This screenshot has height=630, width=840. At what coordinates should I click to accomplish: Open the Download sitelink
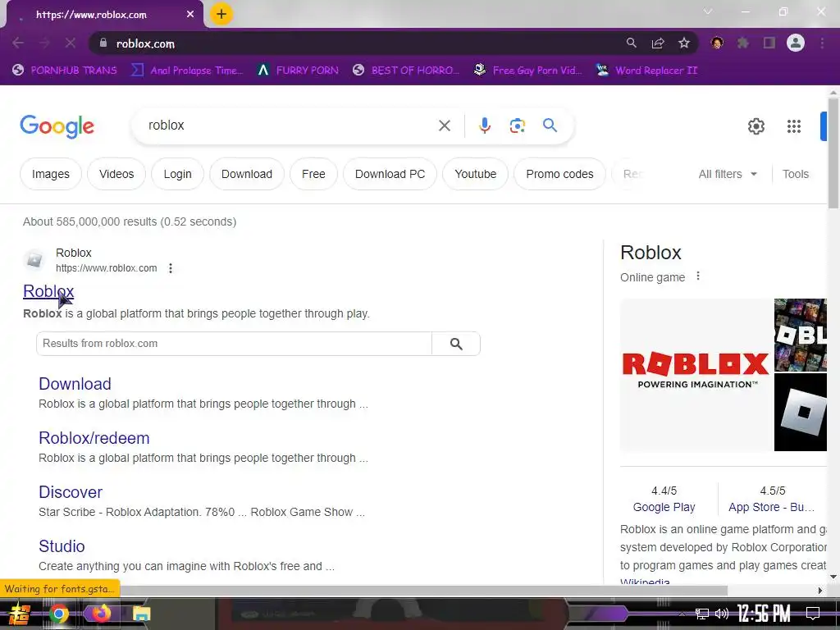point(75,384)
